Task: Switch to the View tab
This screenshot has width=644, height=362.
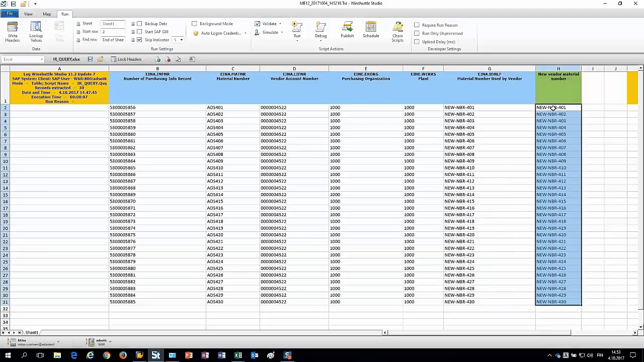Action: pyautogui.click(x=28, y=14)
